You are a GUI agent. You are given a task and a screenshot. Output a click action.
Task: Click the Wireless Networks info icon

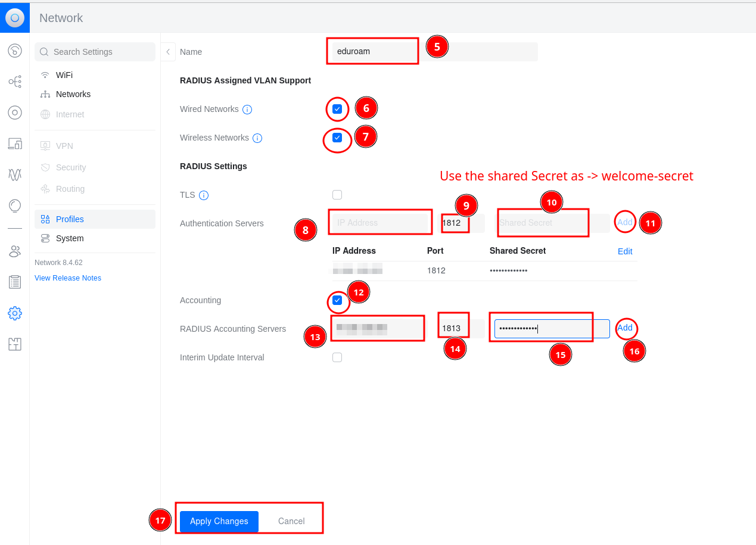[257, 138]
